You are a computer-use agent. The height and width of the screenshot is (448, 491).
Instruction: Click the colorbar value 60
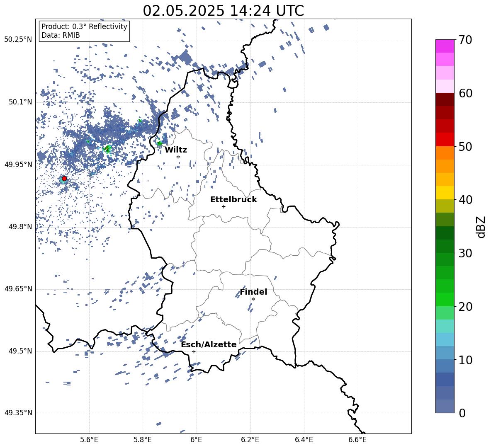(x=465, y=93)
